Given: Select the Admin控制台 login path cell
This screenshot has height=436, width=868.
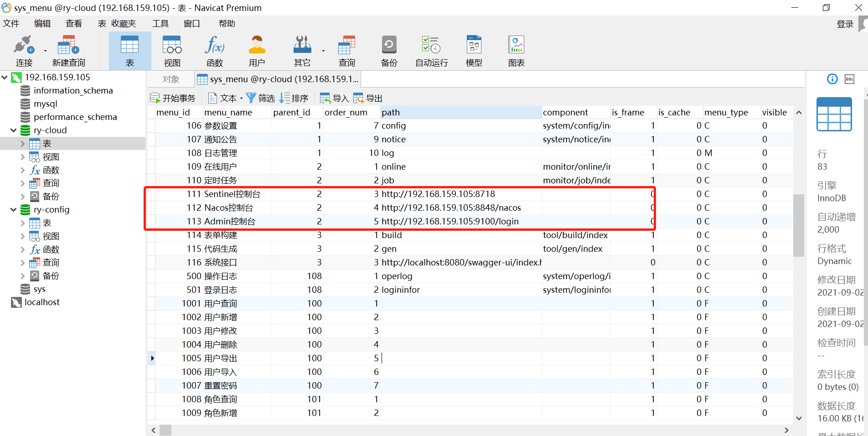Looking at the screenshot, I should pyautogui.click(x=461, y=222).
